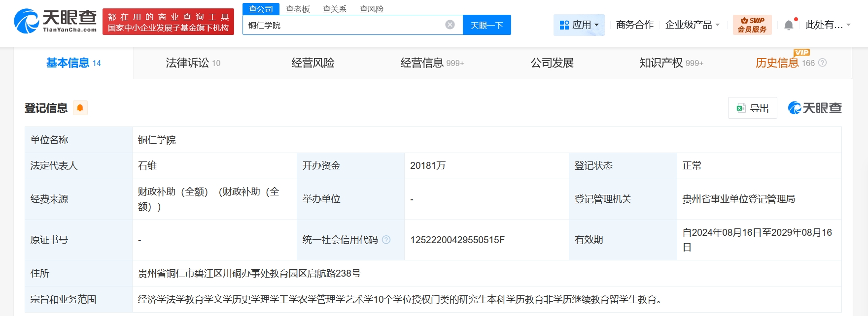The image size is (868, 316).
Task: Switch to the 法律诉讼 tab
Action: tap(193, 63)
